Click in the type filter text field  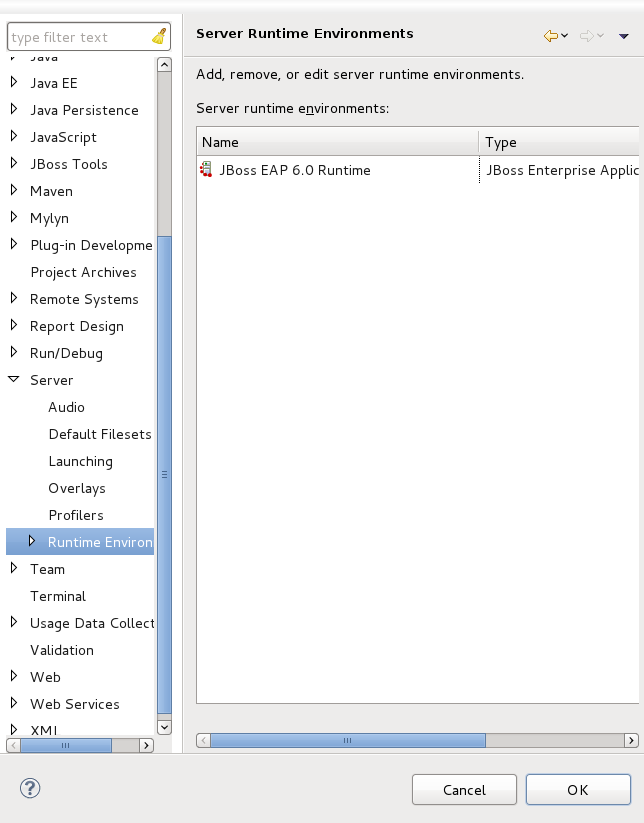(x=78, y=37)
